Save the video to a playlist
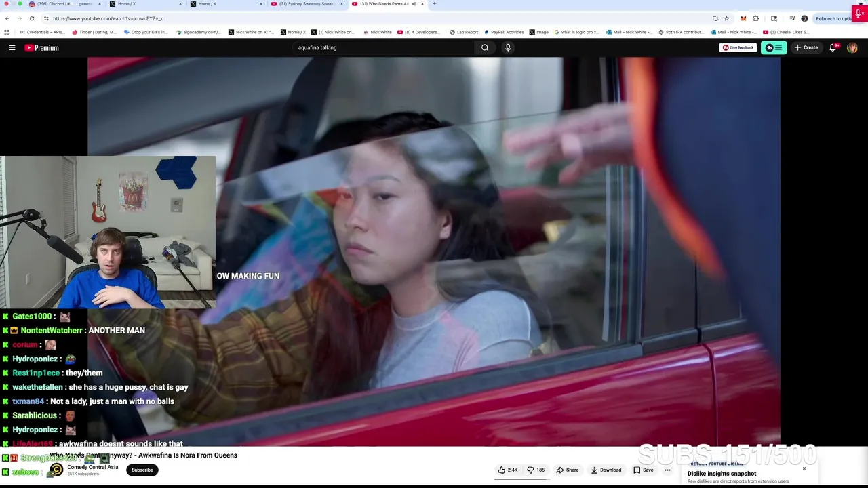Image resolution: width=868 pixels, height=488 pixels. tap(643, 470)
